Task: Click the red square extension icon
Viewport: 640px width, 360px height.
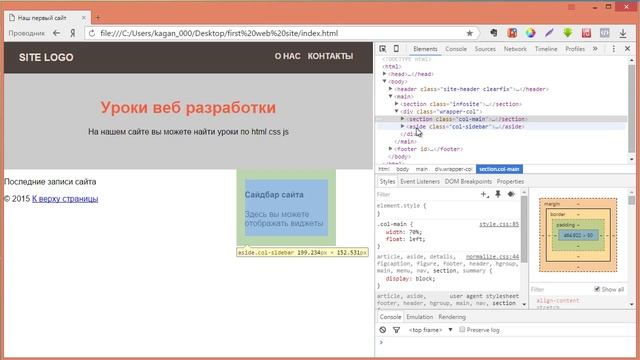Action: [587, 33]
